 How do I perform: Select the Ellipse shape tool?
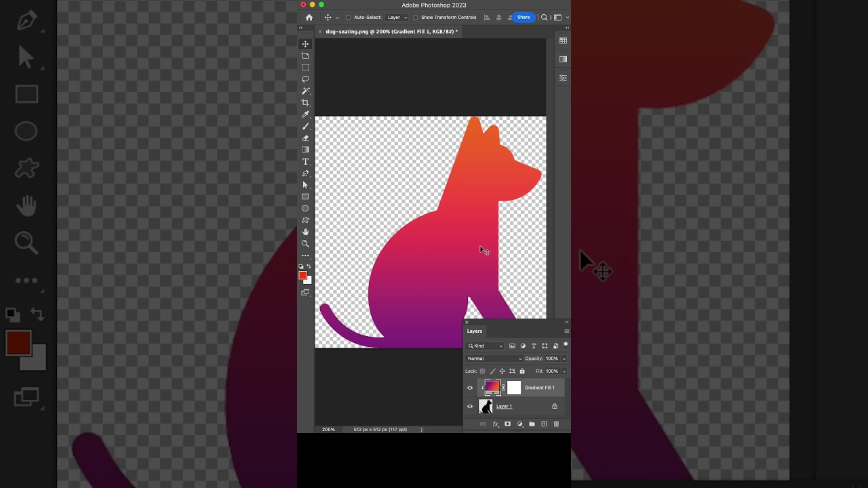(x=305, y=209)
